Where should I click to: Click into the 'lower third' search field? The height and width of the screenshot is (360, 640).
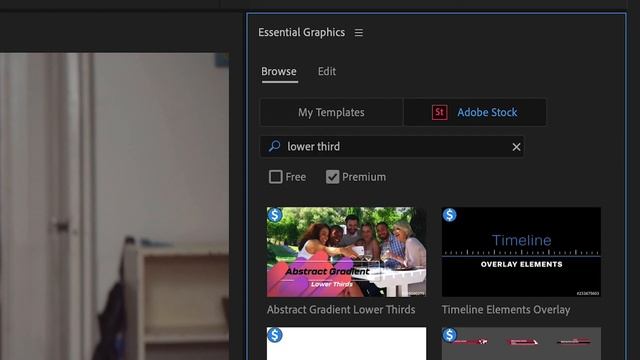pyautogui.click(x=392, y=147)
